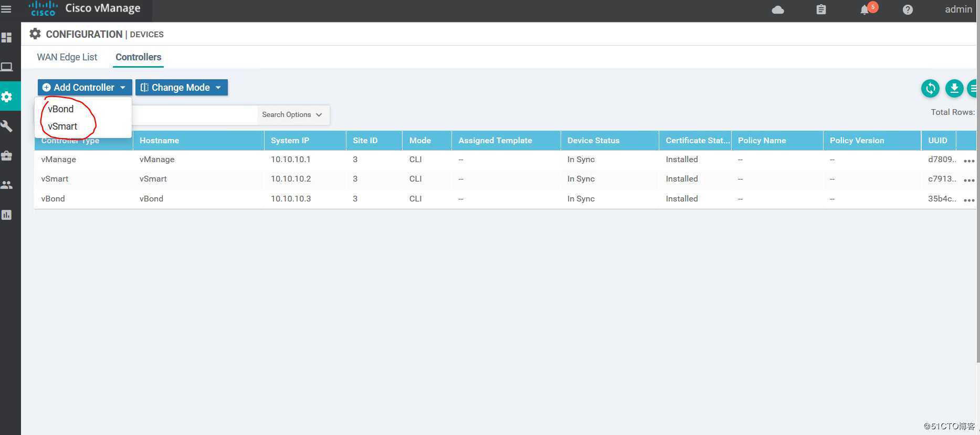980x435 pixels.
Task: Click In Sync status in vSmart row
Action: 581,179
